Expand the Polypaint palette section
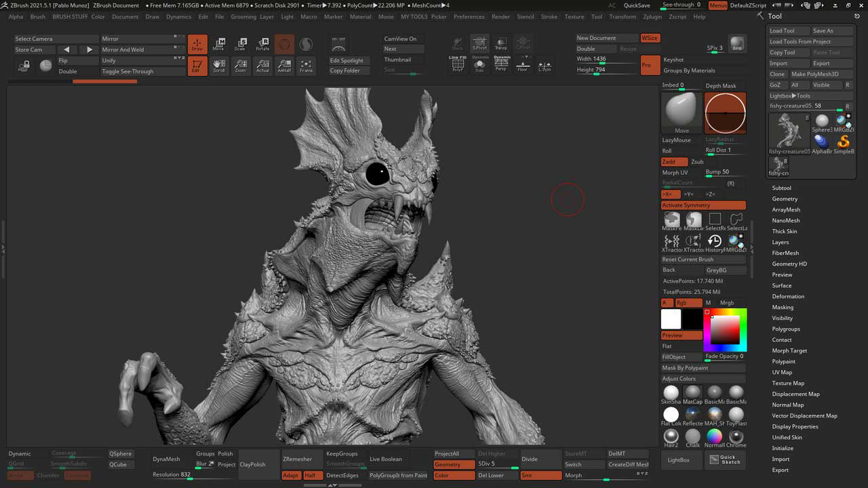 [784, 361]
